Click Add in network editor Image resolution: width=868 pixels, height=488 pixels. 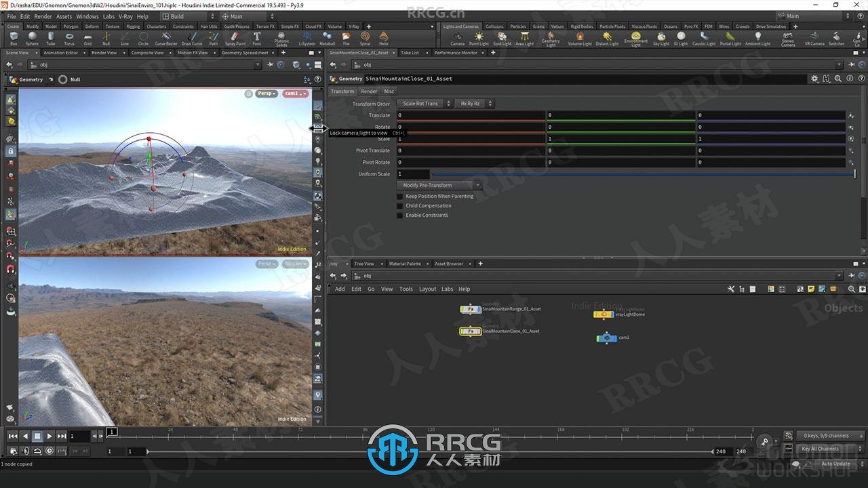tap(340, 289)
